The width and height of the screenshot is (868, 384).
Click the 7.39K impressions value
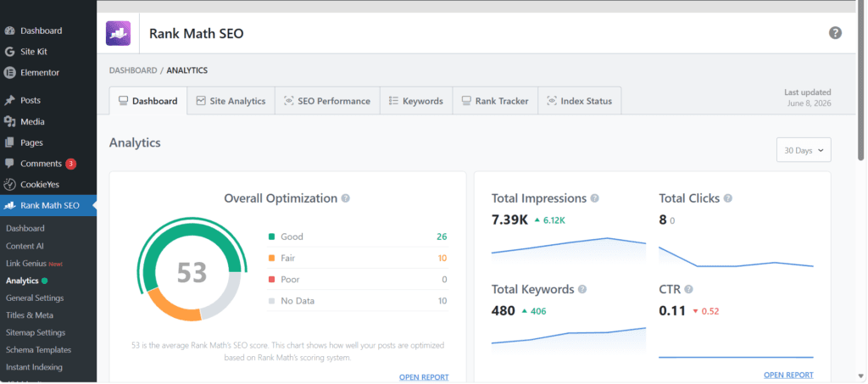point(509,220)
